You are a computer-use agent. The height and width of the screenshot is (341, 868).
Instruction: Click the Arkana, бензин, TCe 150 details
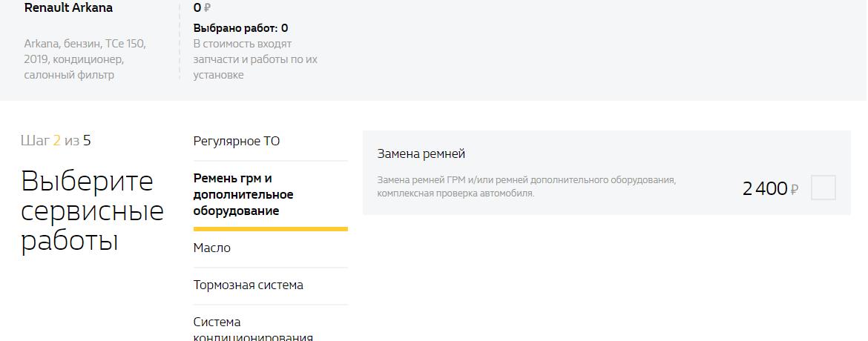click(x=85, y=59)
